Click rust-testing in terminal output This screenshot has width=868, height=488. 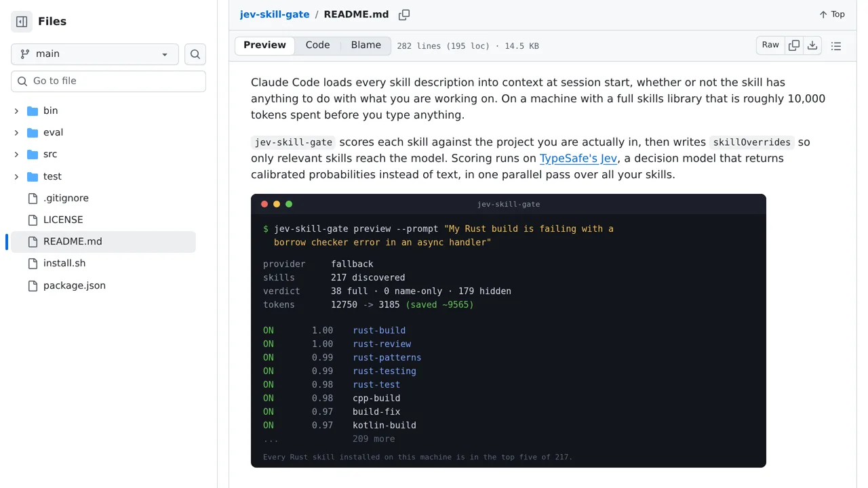[384, 371]
